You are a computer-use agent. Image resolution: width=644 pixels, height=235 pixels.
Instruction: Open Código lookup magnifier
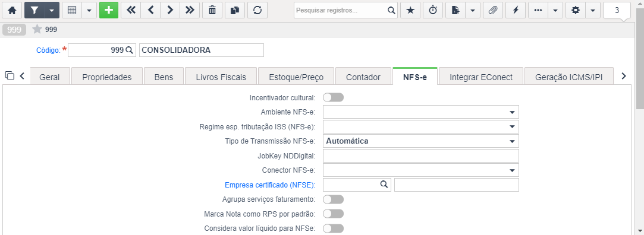[x=129, y=50]
